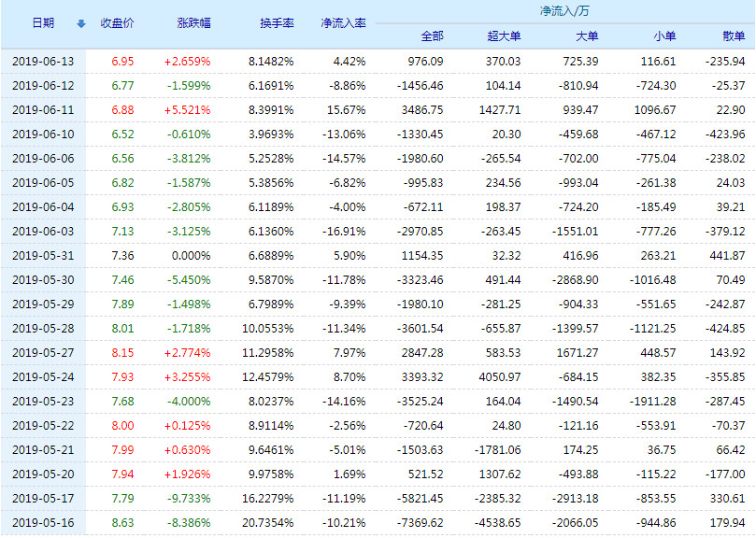Select the date cell 2019-06-03
The width and height of the screenshot is (756, 538).
tap(43, 232)
